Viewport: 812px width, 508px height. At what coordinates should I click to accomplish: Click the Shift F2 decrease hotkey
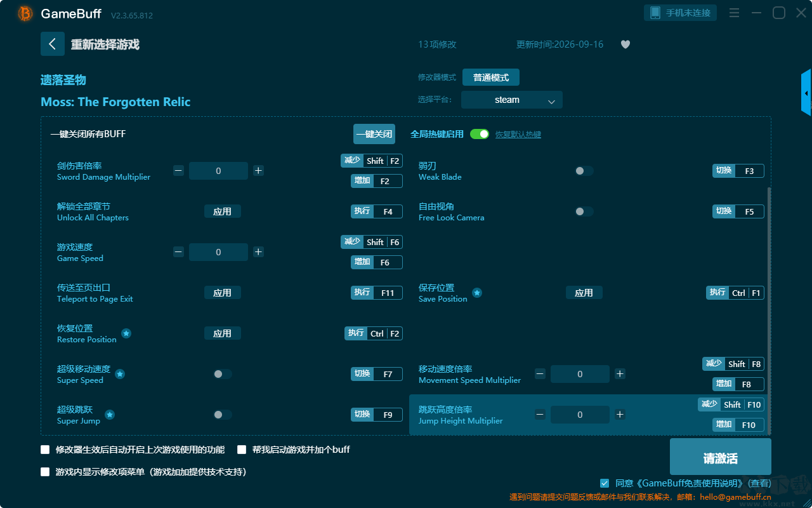[372, 161]
